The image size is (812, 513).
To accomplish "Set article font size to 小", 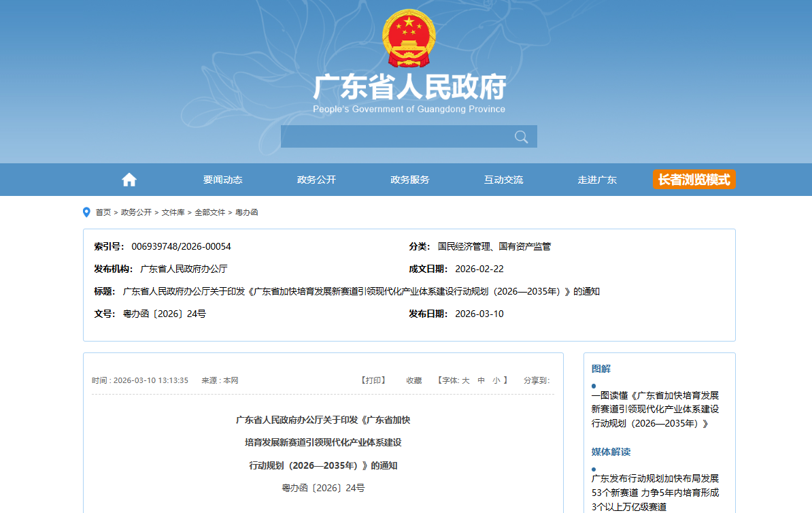I will point(495,380).
